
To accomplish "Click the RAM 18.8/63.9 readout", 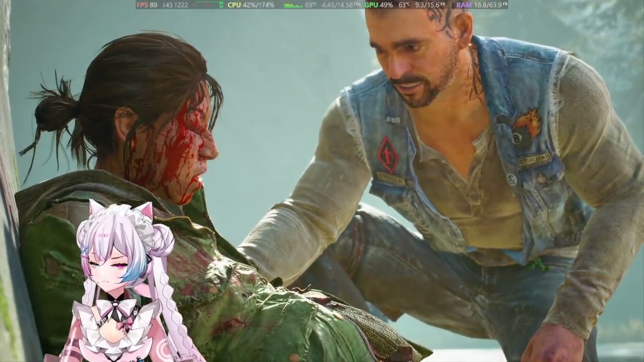I will point(481,5).
